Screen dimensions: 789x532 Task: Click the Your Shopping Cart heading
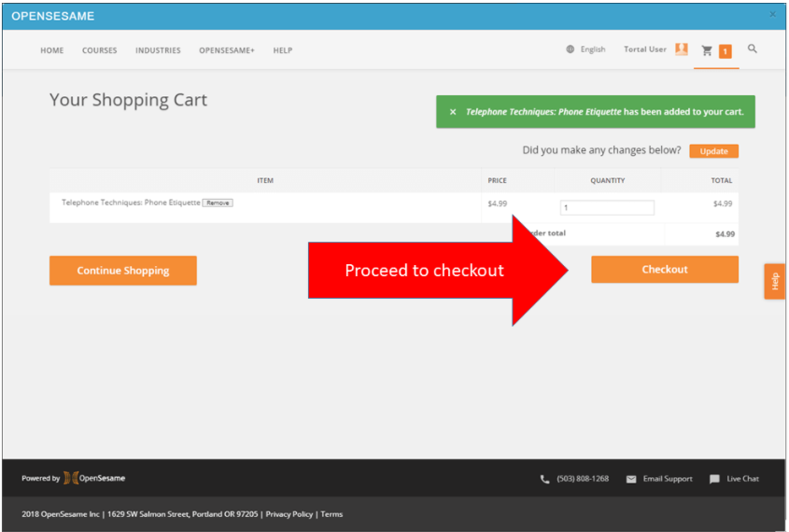coord(128,100)
